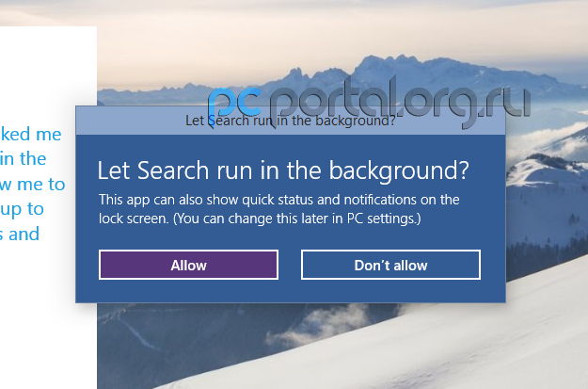This screenshot has height=389, width=588.
Task: Click the empty dialog area beneath the buttons
Action: coord(291,291)
